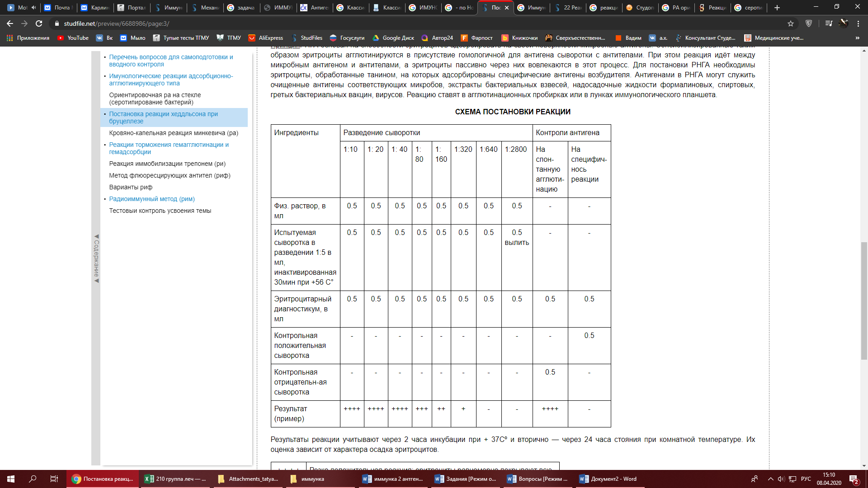Open the browser shield extension icon
Viewport: 868px width, 488px height.
(809, 23)
